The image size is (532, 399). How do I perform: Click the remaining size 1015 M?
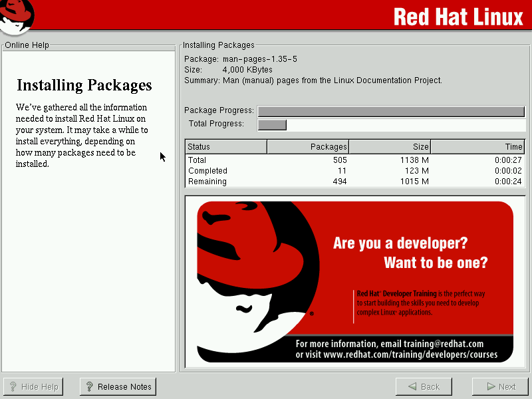coord(414,182)
